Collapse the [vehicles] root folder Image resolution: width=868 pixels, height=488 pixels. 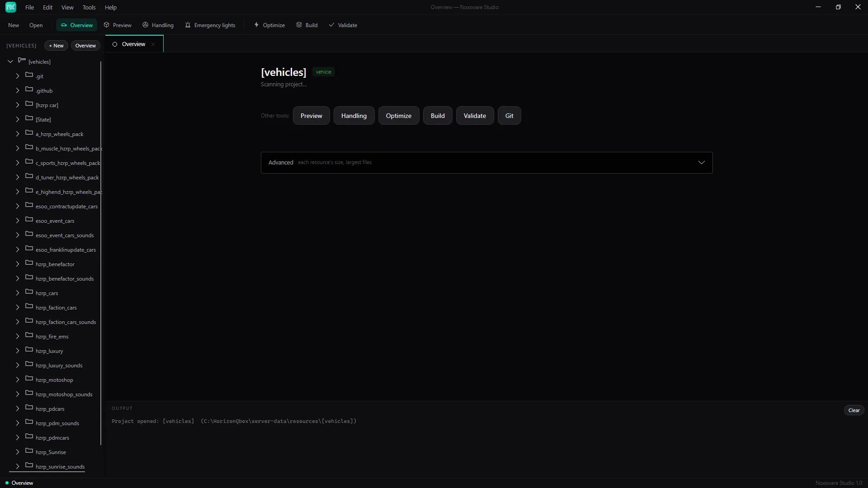tap(10, 61)
